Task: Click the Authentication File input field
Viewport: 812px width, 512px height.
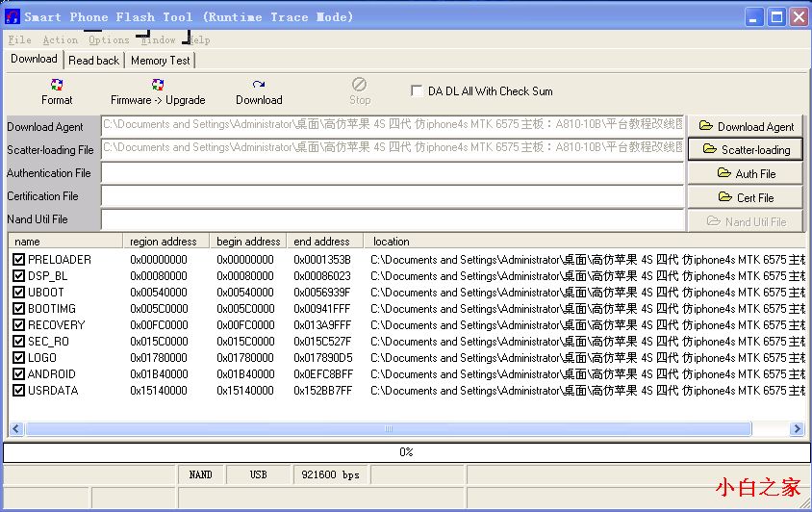Action: coord(393,173)
